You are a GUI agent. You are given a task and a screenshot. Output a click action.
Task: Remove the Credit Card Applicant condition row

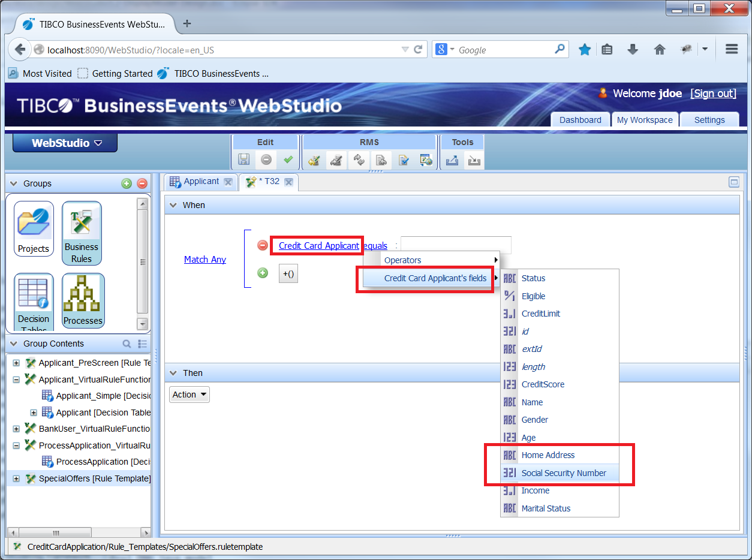click(262, 245)
